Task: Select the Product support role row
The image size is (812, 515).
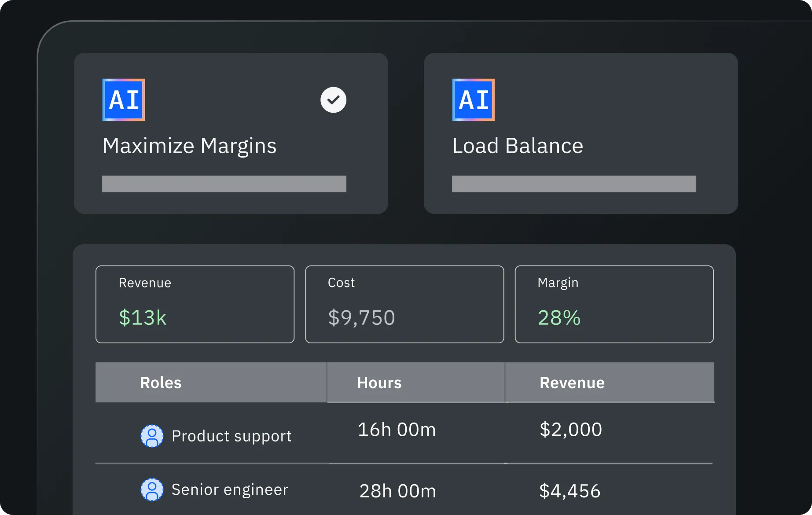Action: pos(404,433)
